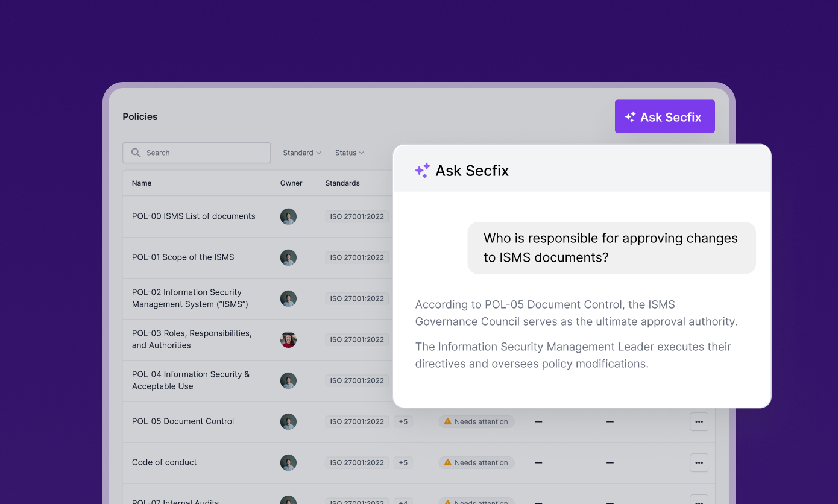This screenshot has width=838, height=504.
Task: Click the owner avatar for POL-04
Action: pyautogui.click(x=288, y=380)
